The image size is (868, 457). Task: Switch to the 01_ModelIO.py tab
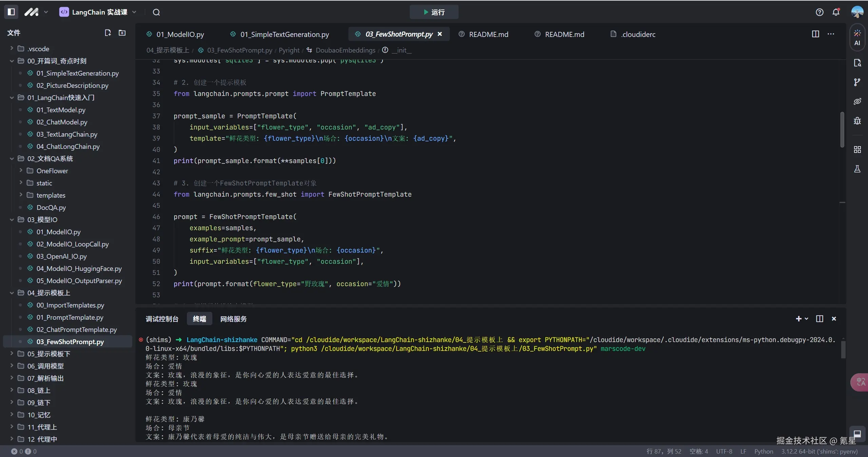click(180, 34)
